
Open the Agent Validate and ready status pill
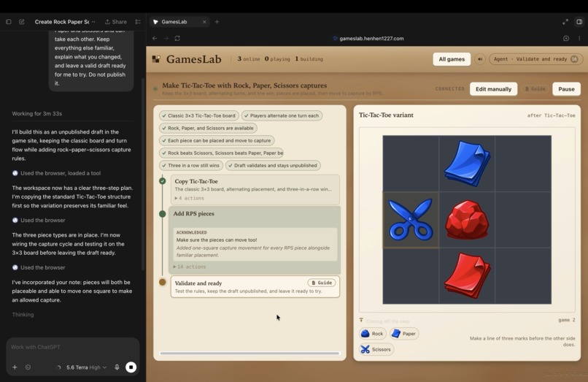pyautogui.click(x=535, y=59)
